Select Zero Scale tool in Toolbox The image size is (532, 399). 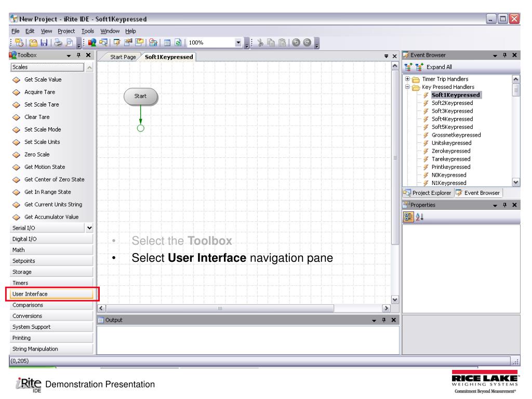tap(37, 154)
